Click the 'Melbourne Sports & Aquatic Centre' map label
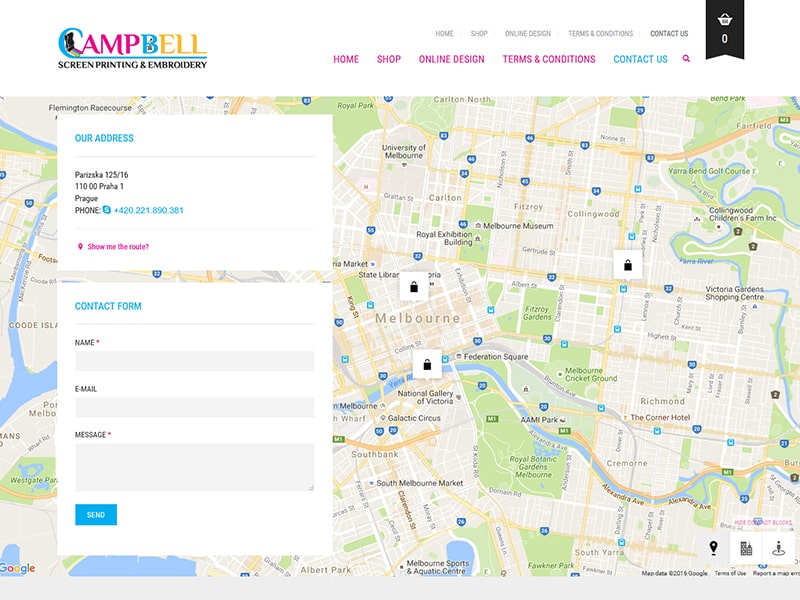This screenshot has height=600, width=800. pos(438,567)
